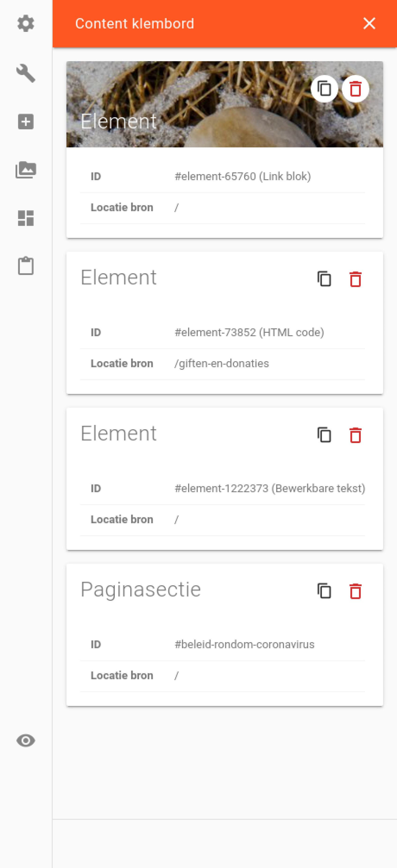
Task: Delete the HTML code element 73852
Action: click(355, 279)
